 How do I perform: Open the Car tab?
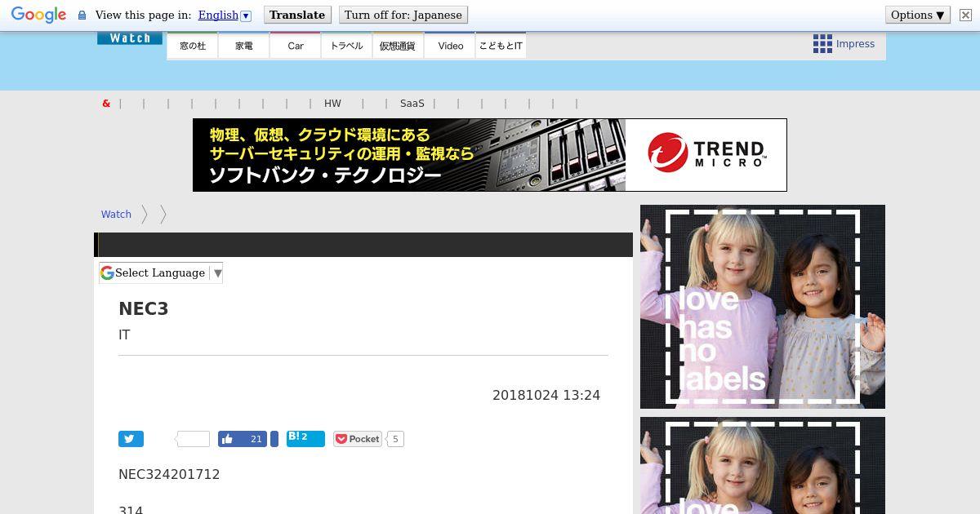coord(296,46)
